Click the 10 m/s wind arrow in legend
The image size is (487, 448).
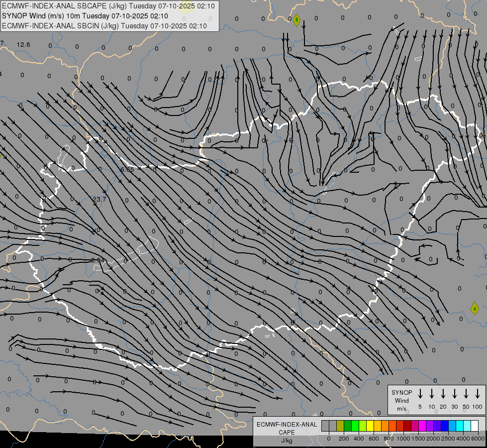[431, 394]
